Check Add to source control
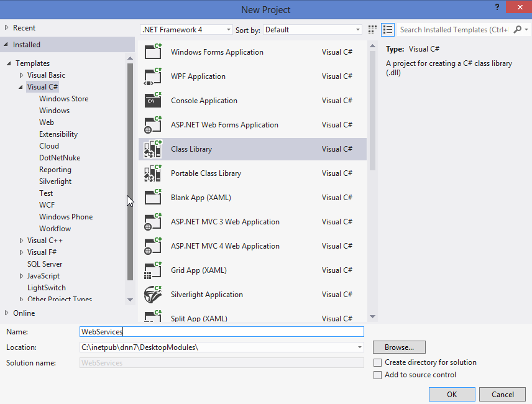The height and width of the screenshot is (404, 532). pyautogui.click(x=377, y=375)
